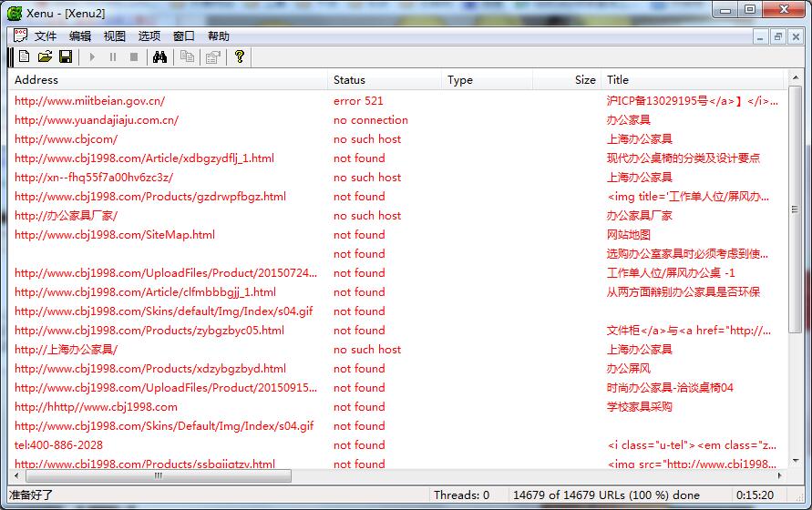812x510 pixels.
Task: Sort by the Address column header
Action: click(168, 80)
